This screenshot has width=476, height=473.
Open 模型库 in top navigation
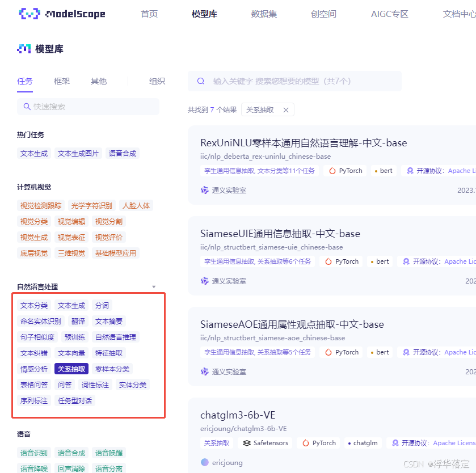(205, 14)
